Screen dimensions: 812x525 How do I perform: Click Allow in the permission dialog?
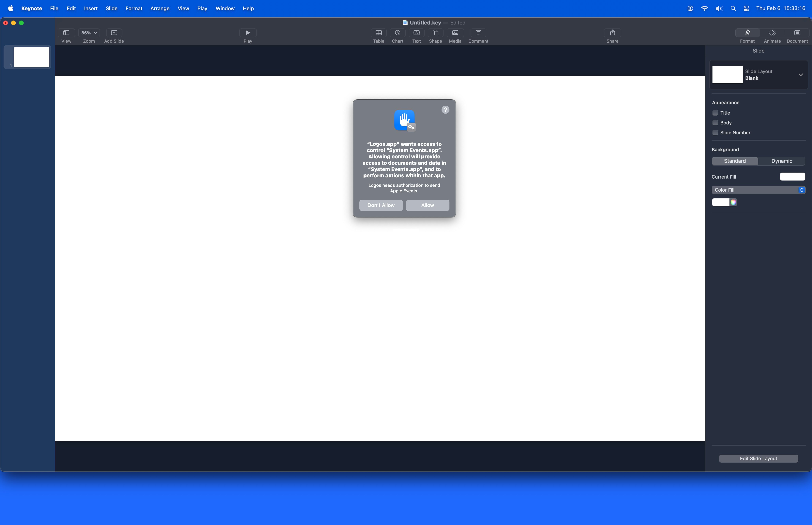pos(428,205)
